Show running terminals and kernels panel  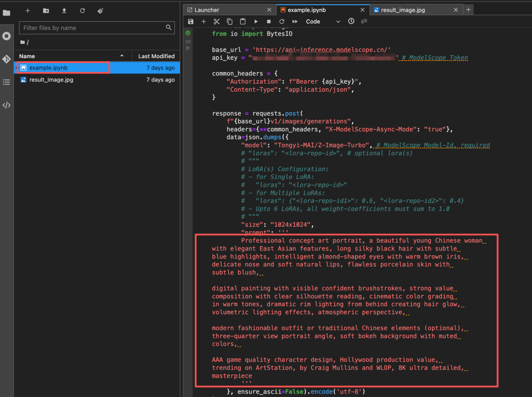[6, 36]
